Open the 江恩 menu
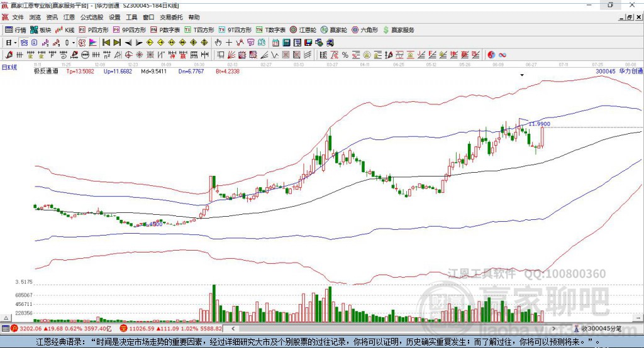 69,17
